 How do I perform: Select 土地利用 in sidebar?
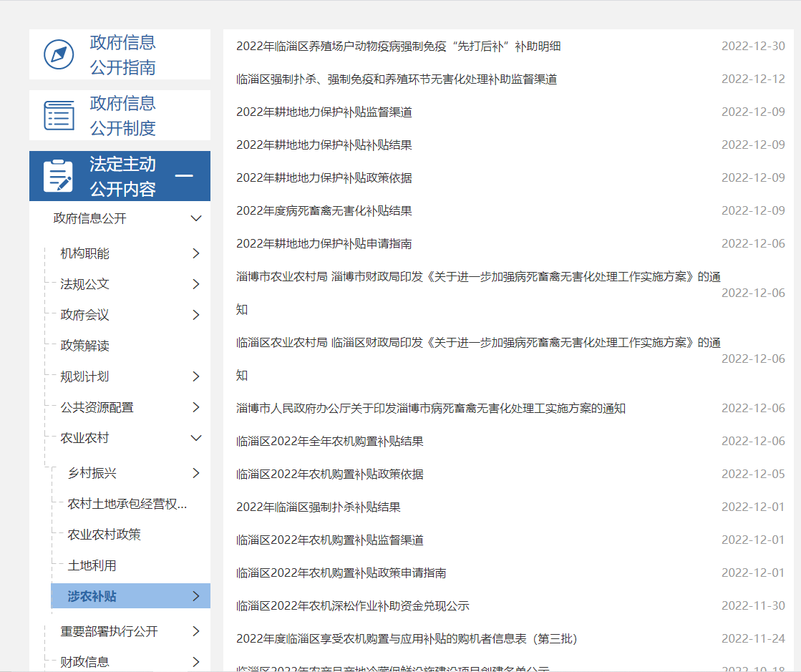[92, 565]
